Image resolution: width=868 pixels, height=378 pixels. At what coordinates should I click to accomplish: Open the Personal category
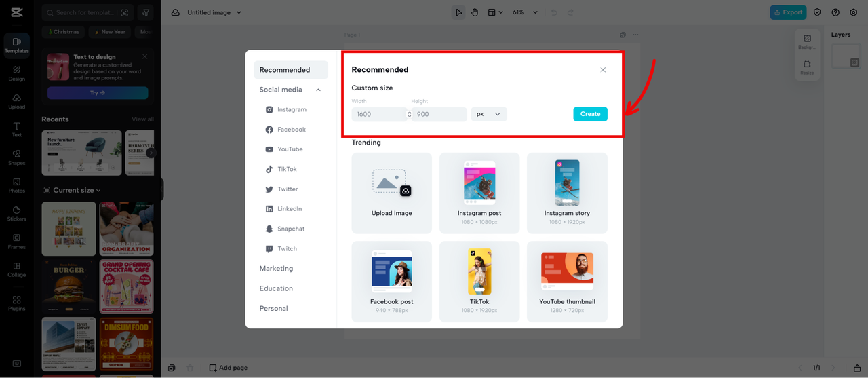(273, 309)
